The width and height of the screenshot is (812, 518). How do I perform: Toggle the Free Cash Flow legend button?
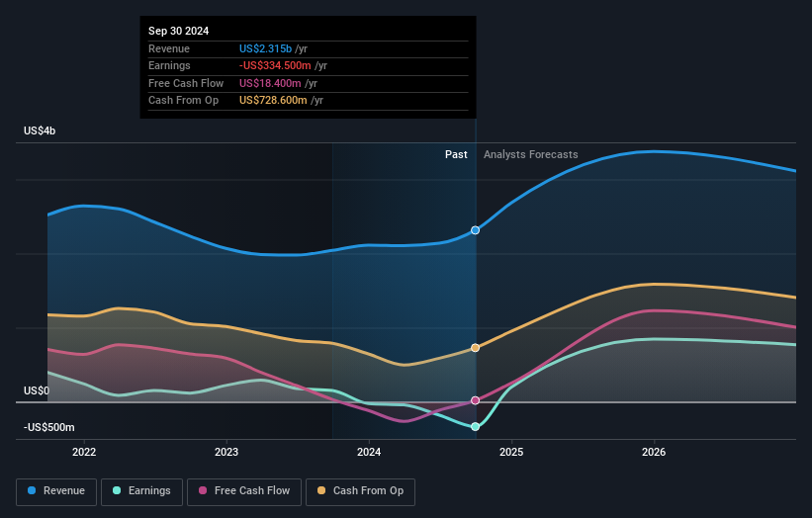pyautogui.click(x=244, y=491)
